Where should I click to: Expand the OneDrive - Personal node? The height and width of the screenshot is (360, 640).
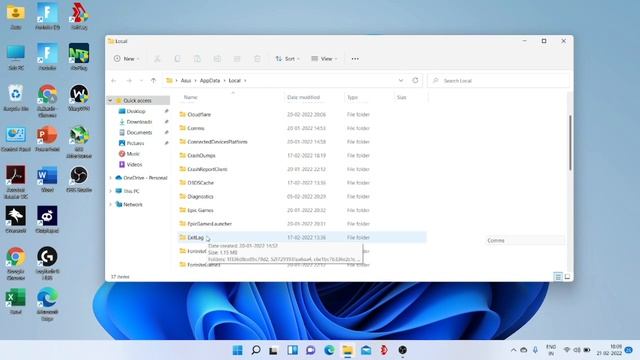point(110,178)
